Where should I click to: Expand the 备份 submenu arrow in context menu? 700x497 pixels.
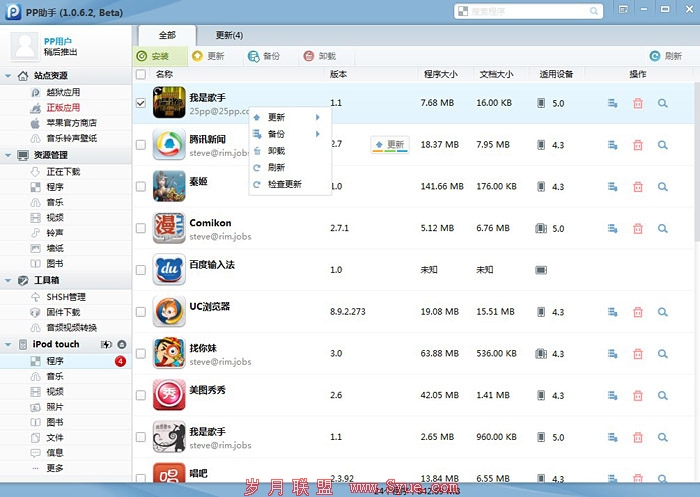[318, 134]
